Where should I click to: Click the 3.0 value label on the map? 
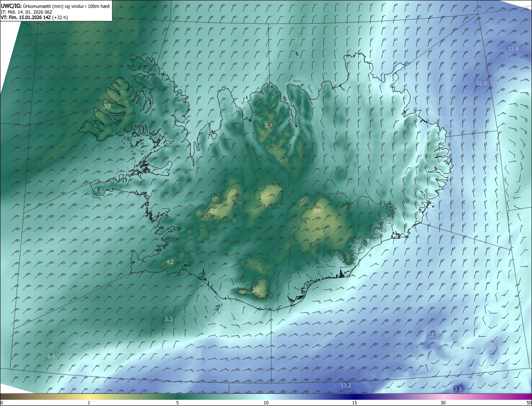click(x=256, y=290)
